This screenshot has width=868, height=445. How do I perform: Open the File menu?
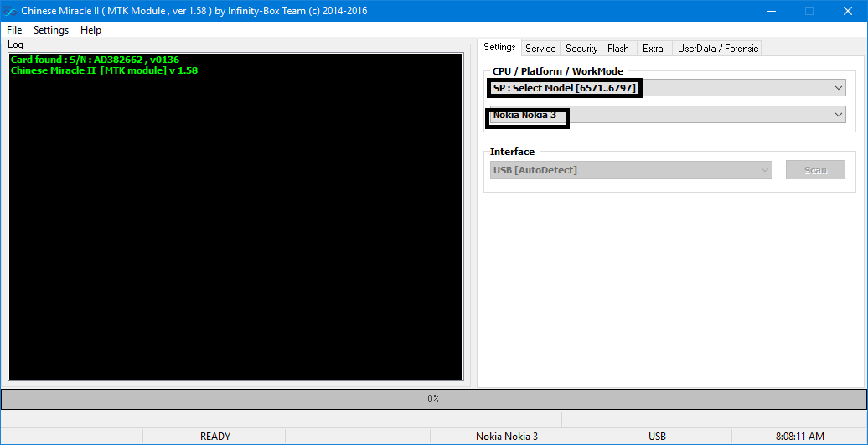(14, 30)
